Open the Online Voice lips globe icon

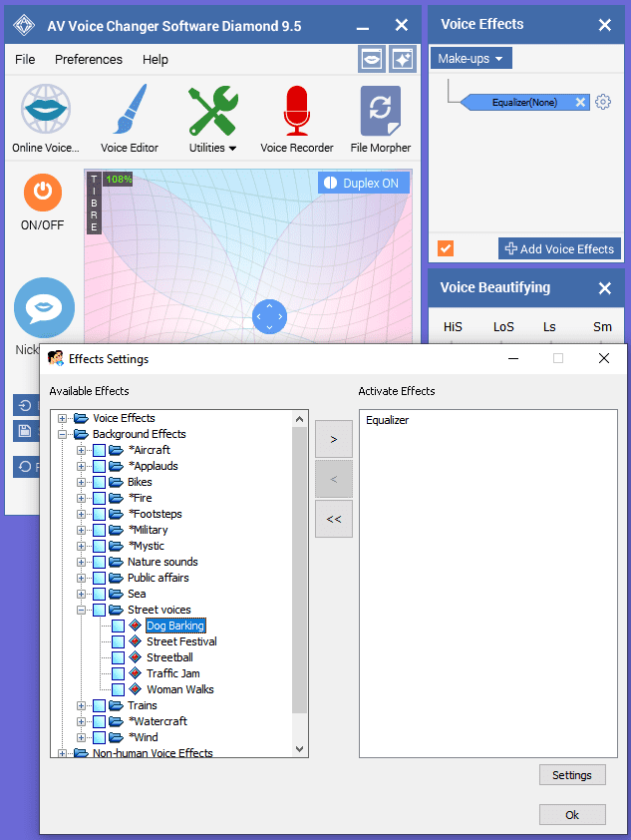(x=46, y=109)
